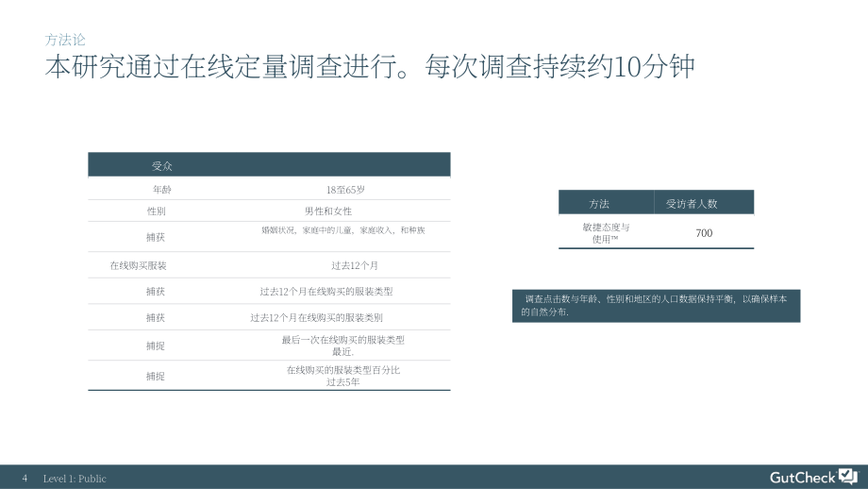This screenshot has height=489, width=868.
Task: Select the note about 调查点击数 balance
Action: point(656,306)
